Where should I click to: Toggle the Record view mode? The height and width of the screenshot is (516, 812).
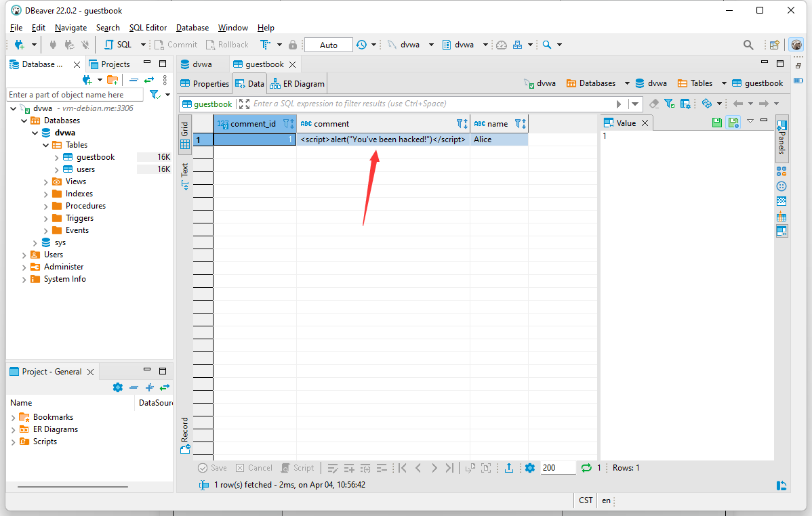[x=185, y=435]
